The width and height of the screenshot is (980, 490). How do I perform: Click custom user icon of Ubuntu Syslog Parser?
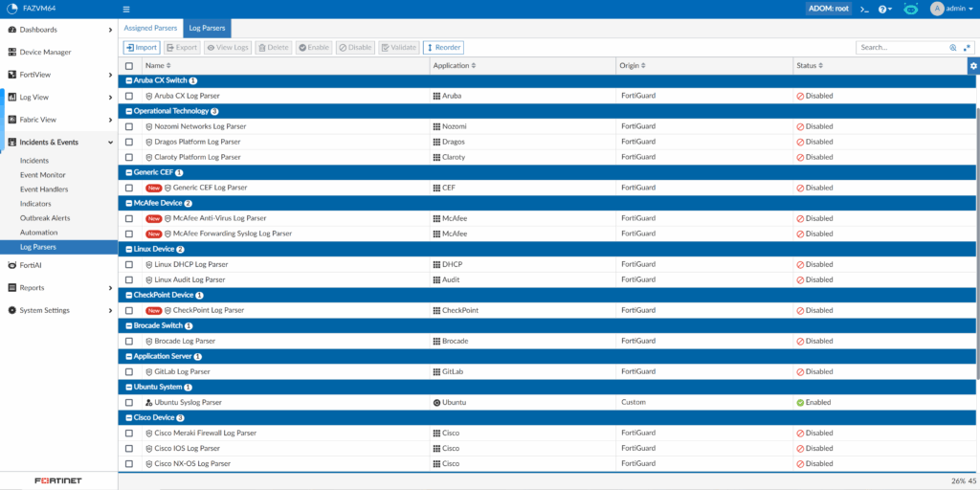pos(148,403)
